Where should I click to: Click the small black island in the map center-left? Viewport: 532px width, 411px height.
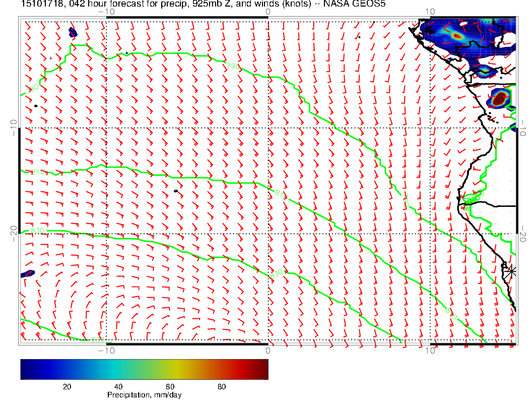(175, 191)
